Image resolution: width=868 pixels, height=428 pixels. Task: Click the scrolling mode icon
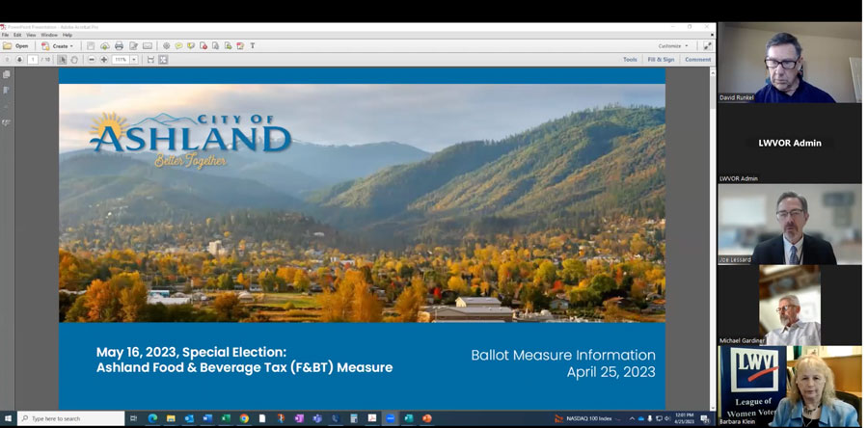pos(150,59)
